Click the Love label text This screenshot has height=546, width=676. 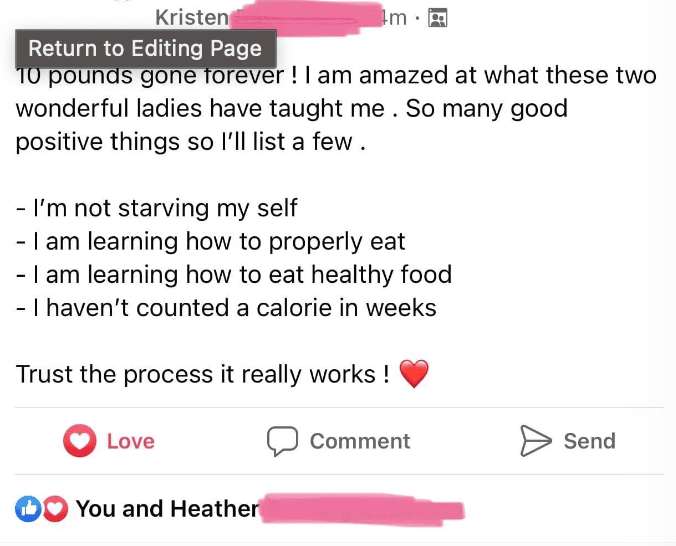[130, 441]
